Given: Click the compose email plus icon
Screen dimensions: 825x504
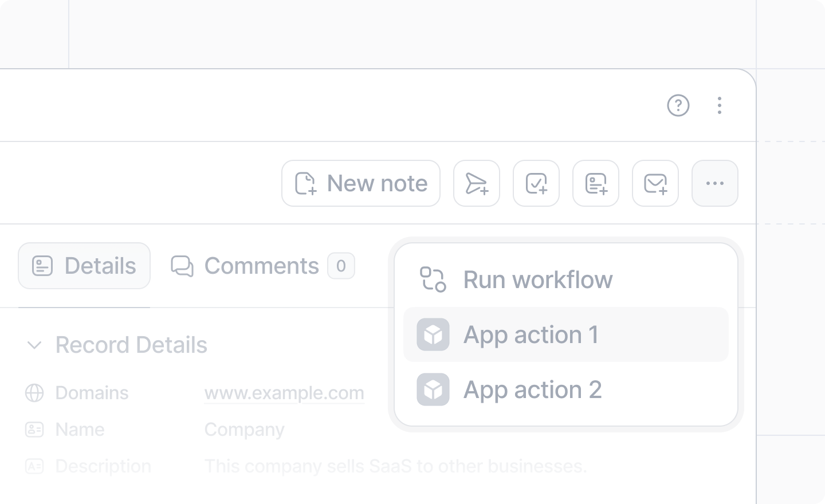Looking at the screenshot, I should pyautogui.click(x=655, y=183).
